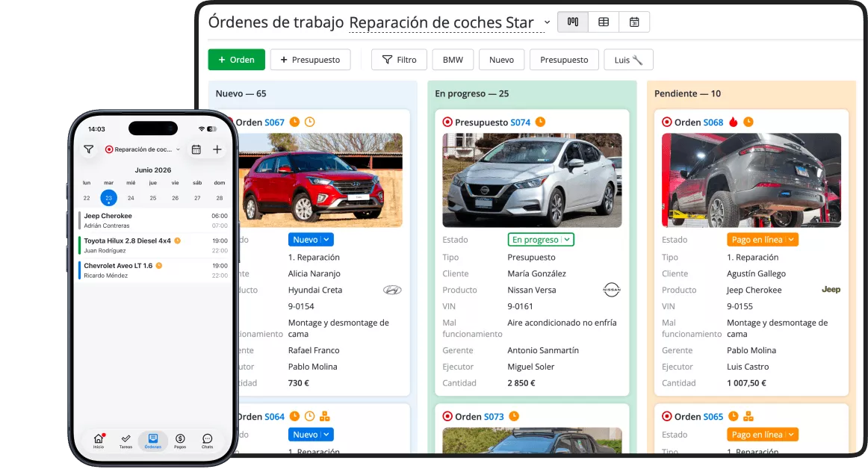
Task: Switch to table view icon
Action: coord(604,22)
